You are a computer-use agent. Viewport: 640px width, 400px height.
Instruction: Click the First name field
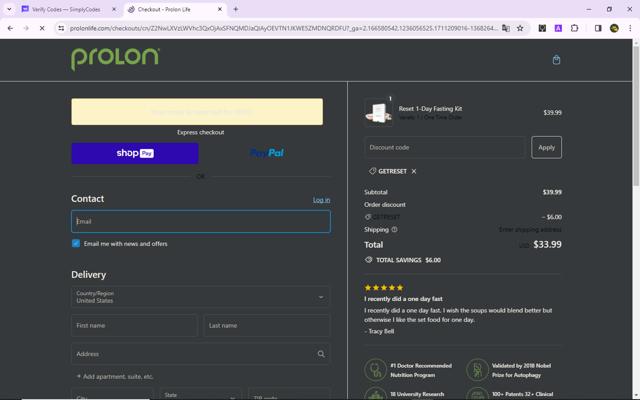[x=134, y=325]
